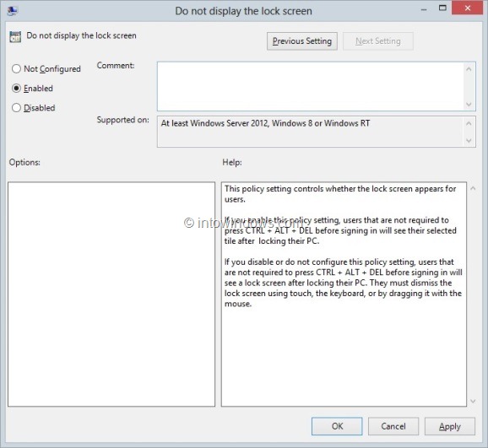The image size is (488, 448).
Task: Click the Supported on: label
Action: pos(123,120)
